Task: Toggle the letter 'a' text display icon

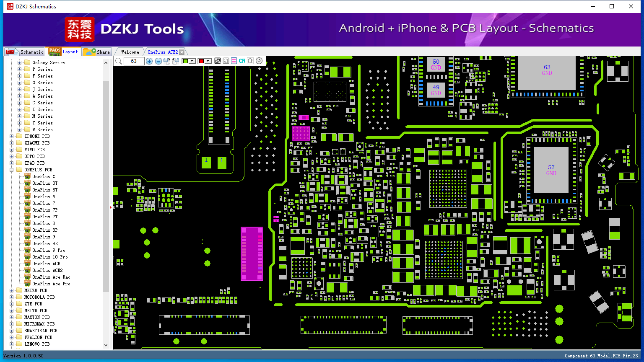Action: (226, 61)
